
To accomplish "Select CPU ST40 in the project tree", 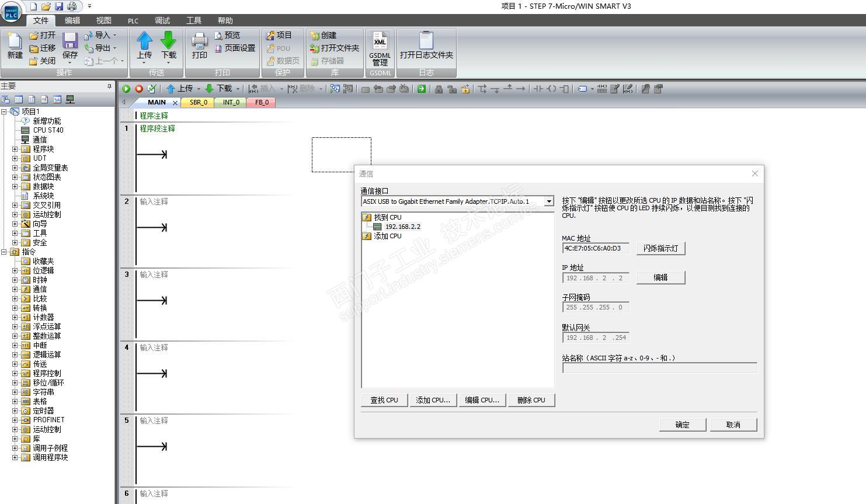I will tap(48, 130).
